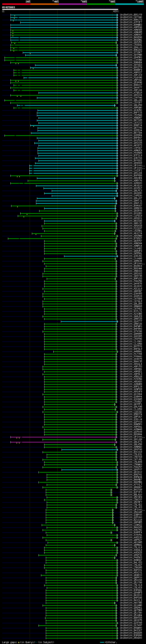Select the UniRef100_Q9M634 label
Viewport: 146px width, 644px height.
tap(131, 261)
